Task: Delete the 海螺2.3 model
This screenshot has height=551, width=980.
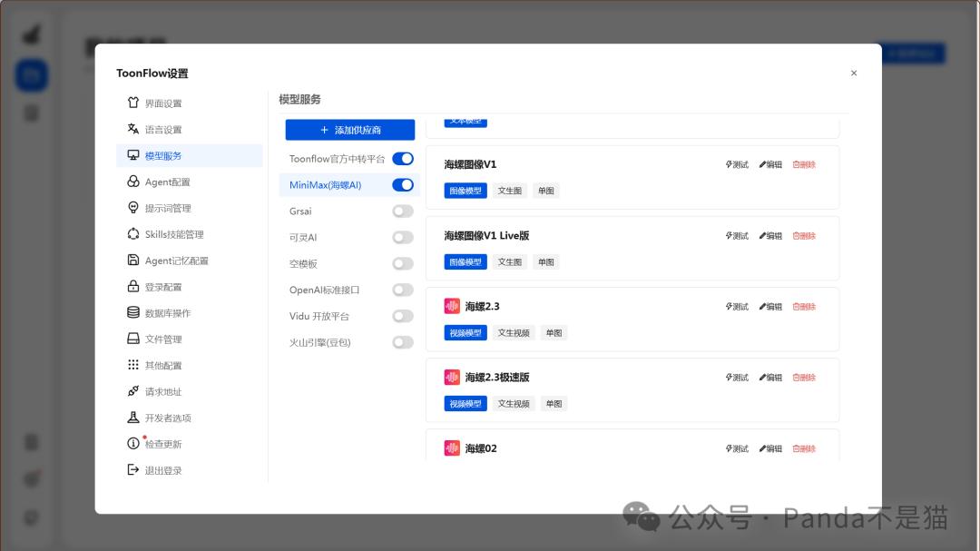Action: click(804, 307)
